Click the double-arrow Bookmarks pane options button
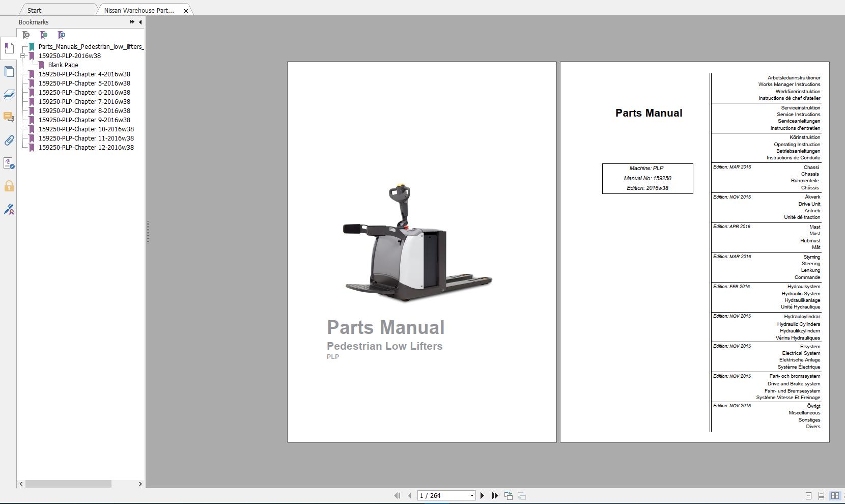845x504 pixels. [132, 22]
